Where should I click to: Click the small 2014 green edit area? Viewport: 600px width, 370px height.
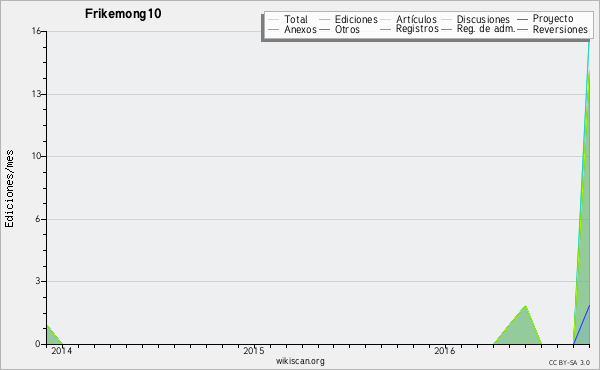point(52,337)
